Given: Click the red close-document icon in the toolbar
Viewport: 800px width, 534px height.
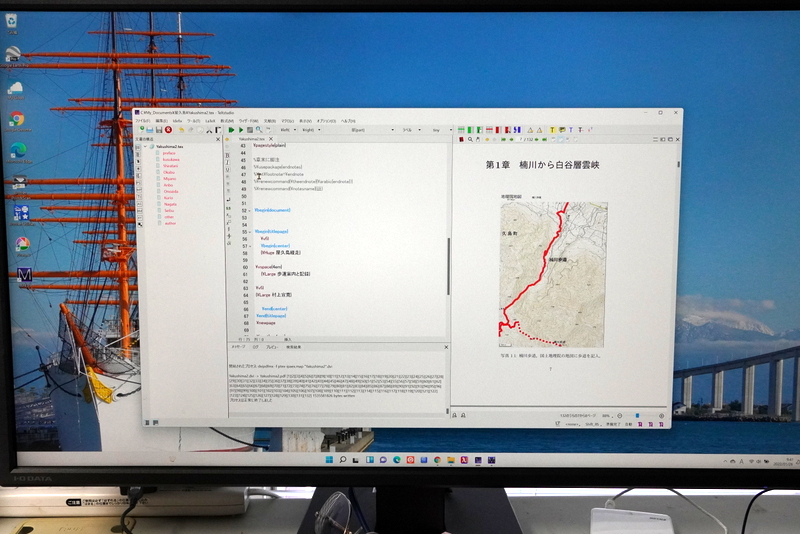Looking at the screenshot, I should pos(168,130).
